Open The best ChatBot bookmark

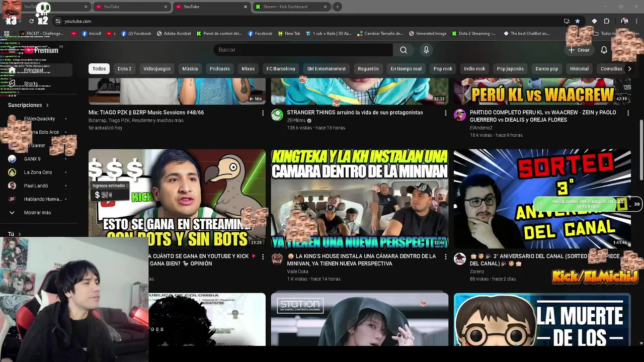click(x=526, y=34)
